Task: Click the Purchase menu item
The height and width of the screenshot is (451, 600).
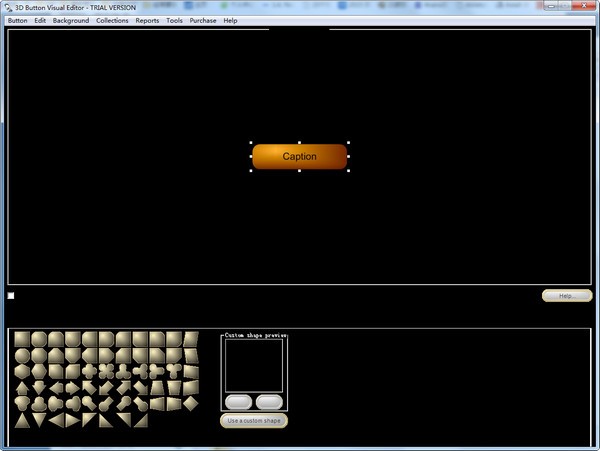Action: pos(203,20)
